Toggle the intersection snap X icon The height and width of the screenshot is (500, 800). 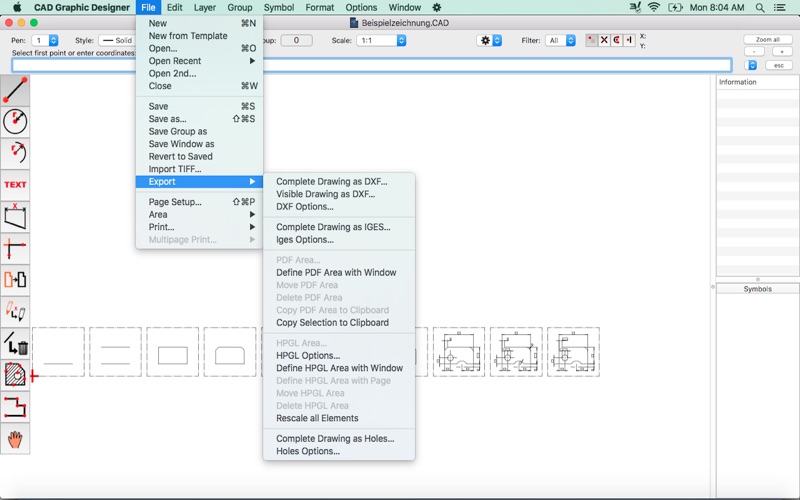tap(604, 40)
